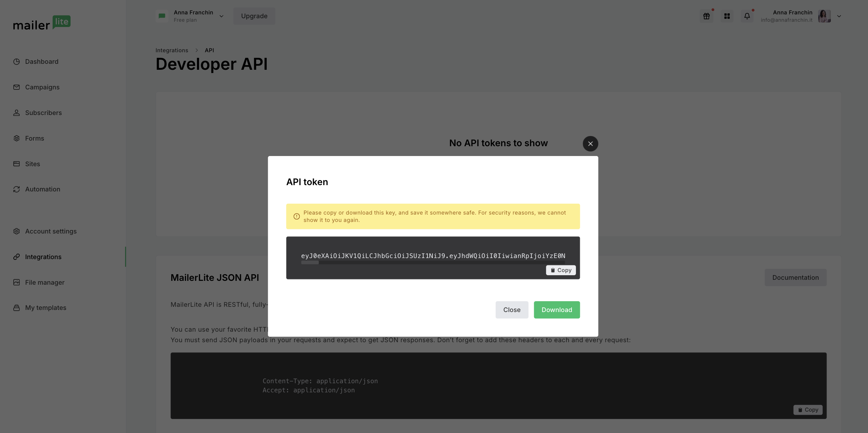Click the warning info icon in yellow notice
This screenshot has width=868, height=433.
click(x=297, y=216)
